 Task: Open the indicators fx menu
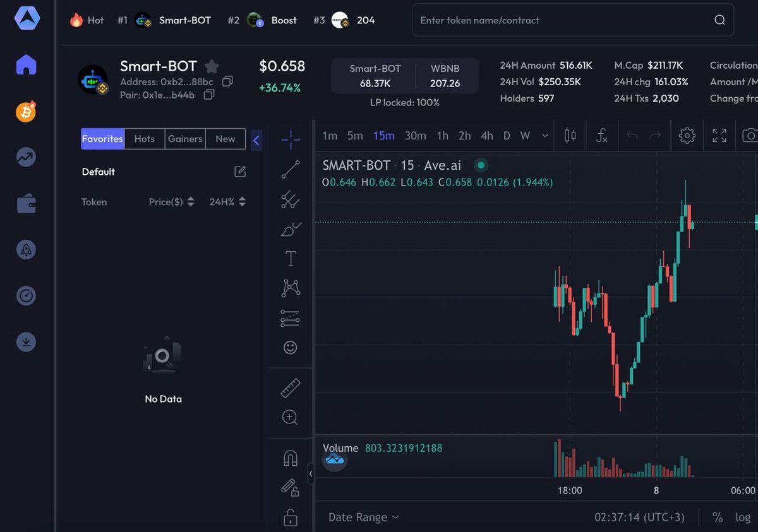(x=601, y=135)
